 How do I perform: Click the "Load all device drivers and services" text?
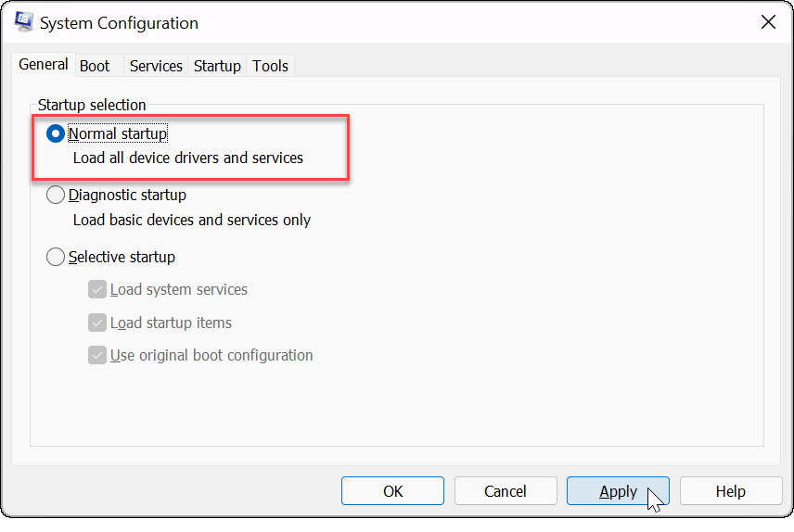(188, 158)
